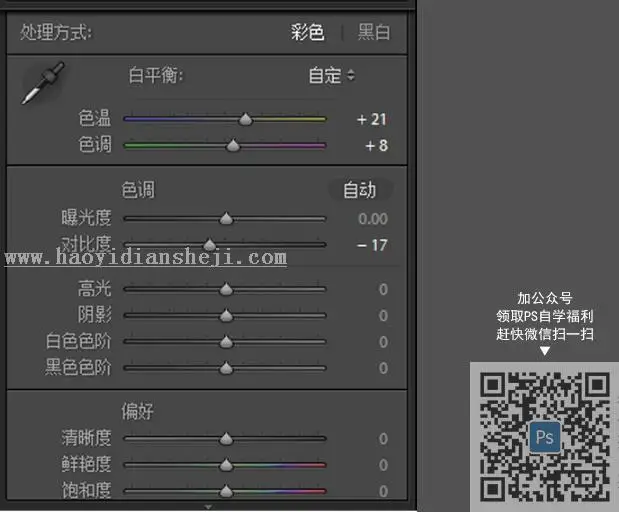Click the 黑色色阶 blacks slider handle
The height and width of the screenshot is (512, 619).
coord(226,368)
